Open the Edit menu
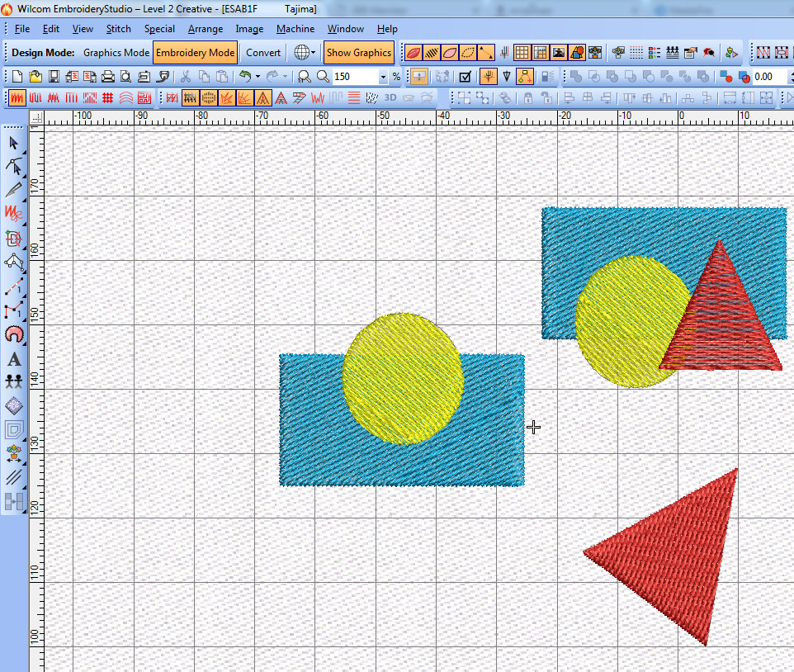This screenshot has width=794, height=672. click(x=50, y=29)
